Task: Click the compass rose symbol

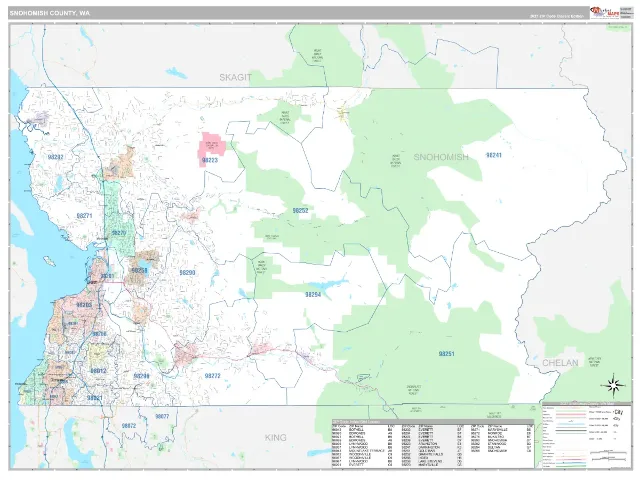Action: pos(613,385)
